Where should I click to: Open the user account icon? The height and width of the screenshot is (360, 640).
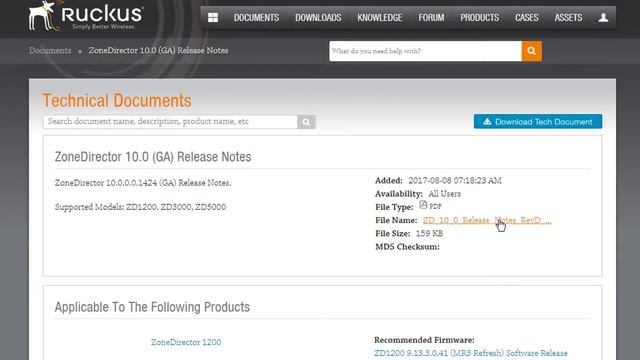pos(603,18)
